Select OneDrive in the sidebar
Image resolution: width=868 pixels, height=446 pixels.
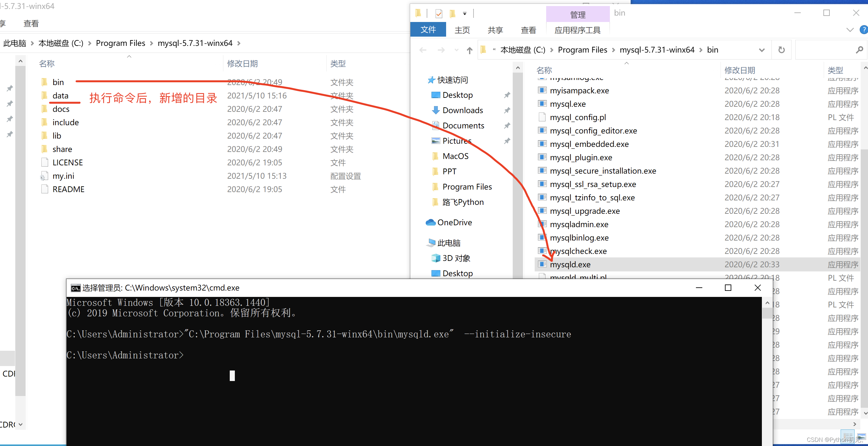[455, 222]
